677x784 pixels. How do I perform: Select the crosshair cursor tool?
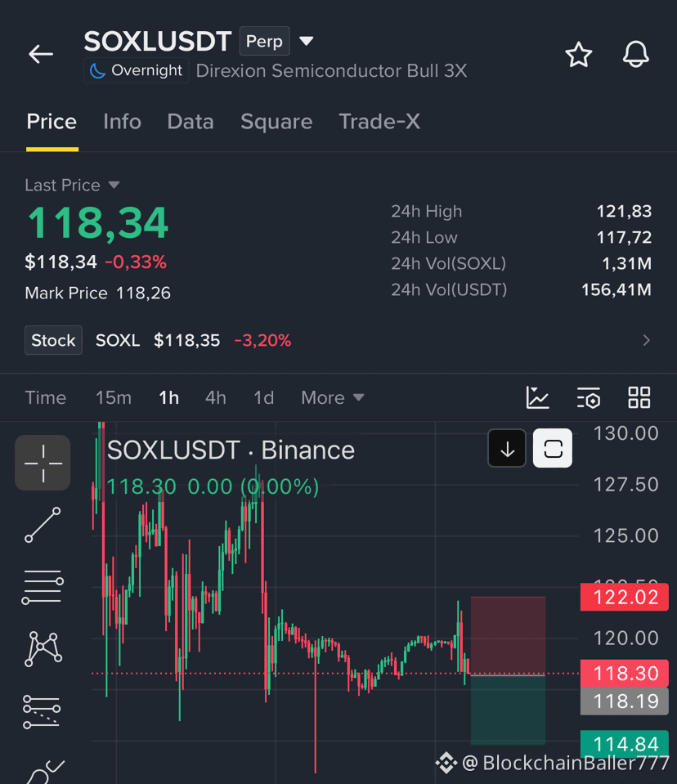tap(43, 463)
